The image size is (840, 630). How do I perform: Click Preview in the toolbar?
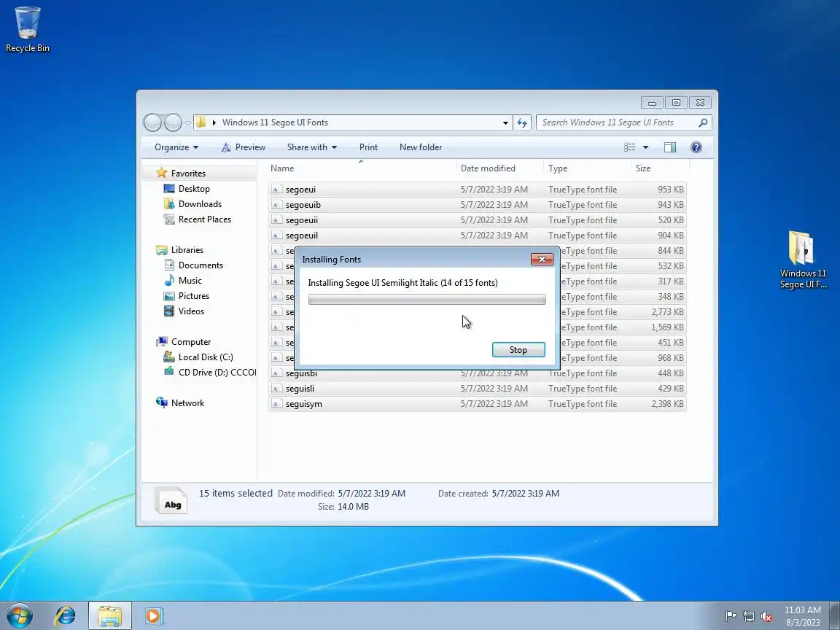(x=244, y=147)
